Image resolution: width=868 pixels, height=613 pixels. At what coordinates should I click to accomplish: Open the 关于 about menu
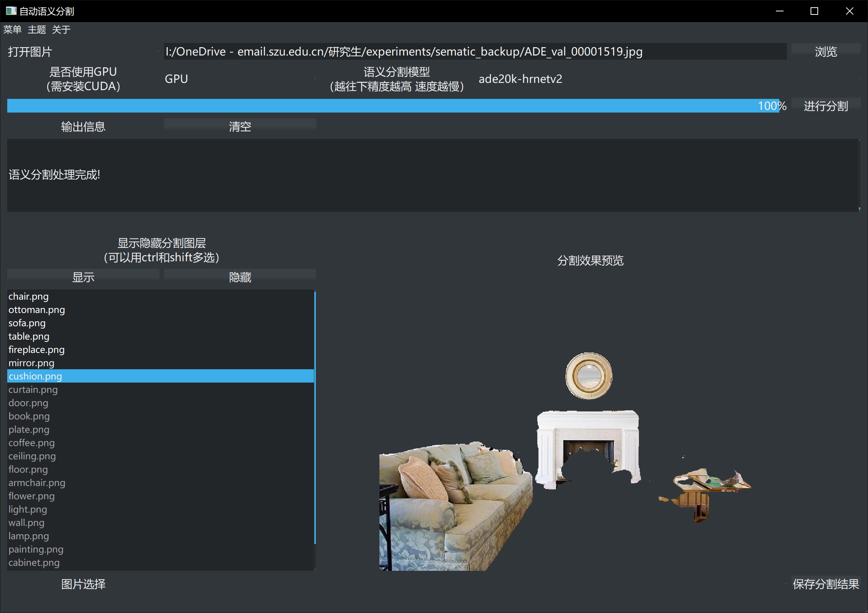coord(61,30)
